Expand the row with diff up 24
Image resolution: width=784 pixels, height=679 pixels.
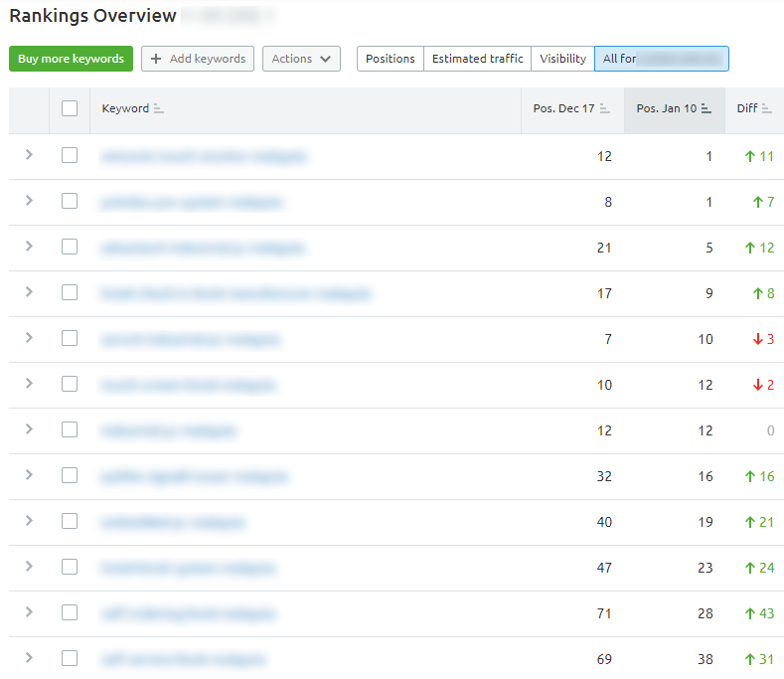pyautogui.click(x=29, y=566)
